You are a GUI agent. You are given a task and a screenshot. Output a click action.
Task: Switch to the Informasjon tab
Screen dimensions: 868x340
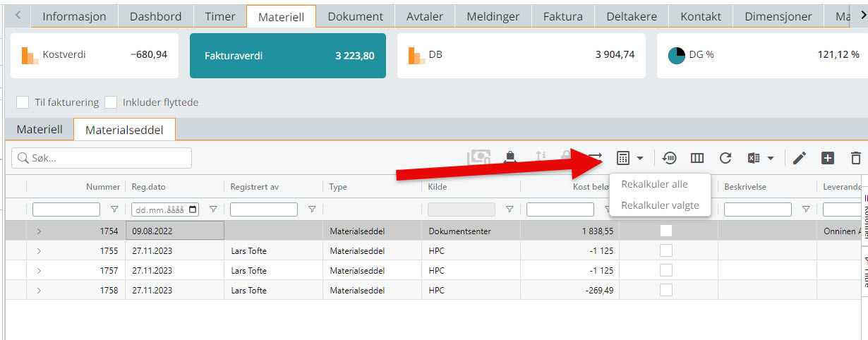click(x=73, y=16)
